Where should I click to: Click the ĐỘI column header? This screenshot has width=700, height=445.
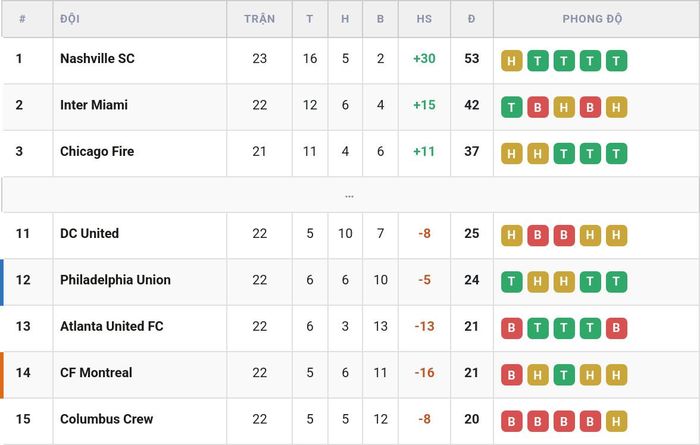(70, 19)
